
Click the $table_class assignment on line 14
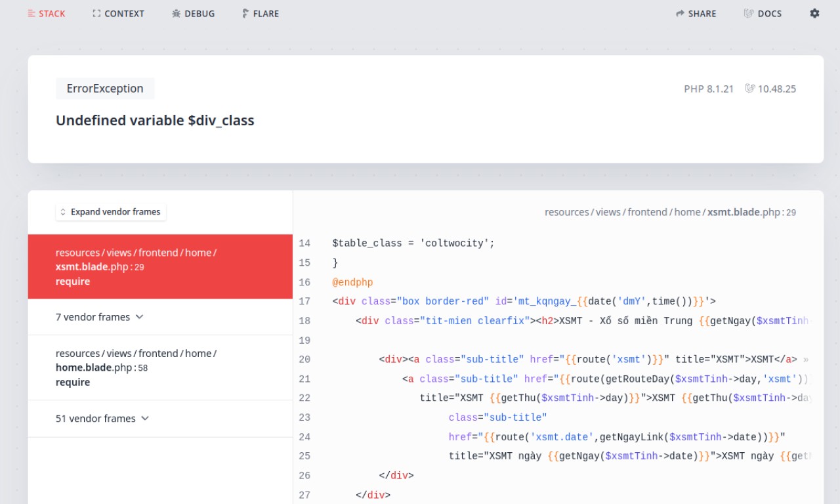tap(413, 243)
